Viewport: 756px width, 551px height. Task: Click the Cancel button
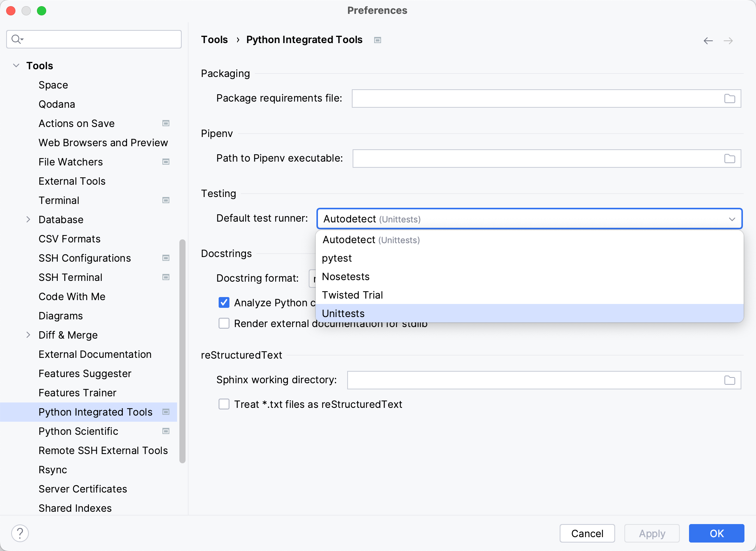[x=587, y=533]
